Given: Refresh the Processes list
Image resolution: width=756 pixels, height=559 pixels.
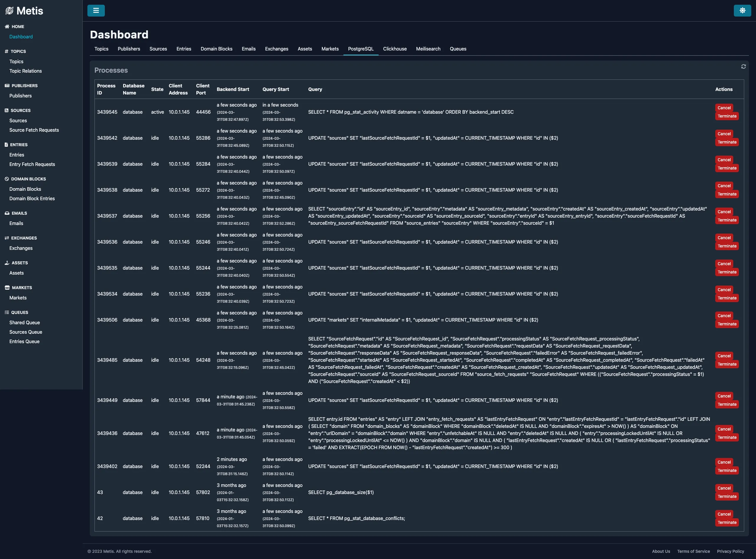Looking at the screenshot, I should (743, 67).
